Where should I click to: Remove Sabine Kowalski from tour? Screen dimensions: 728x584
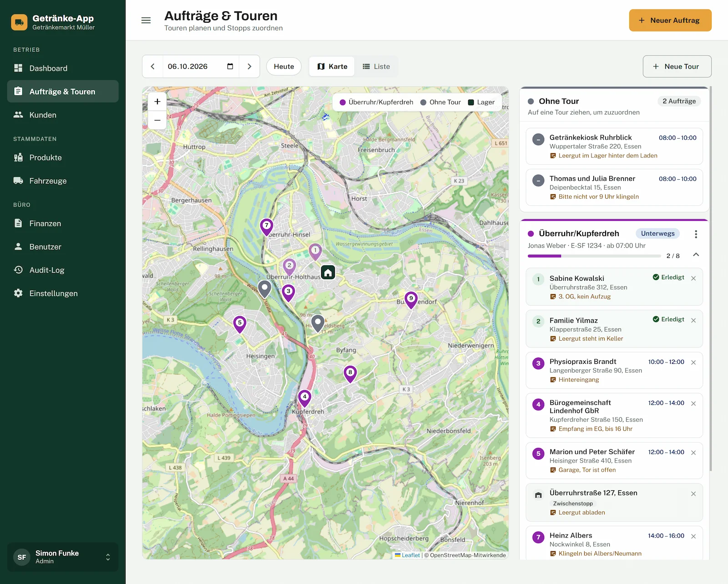click(x=693, y=278)
